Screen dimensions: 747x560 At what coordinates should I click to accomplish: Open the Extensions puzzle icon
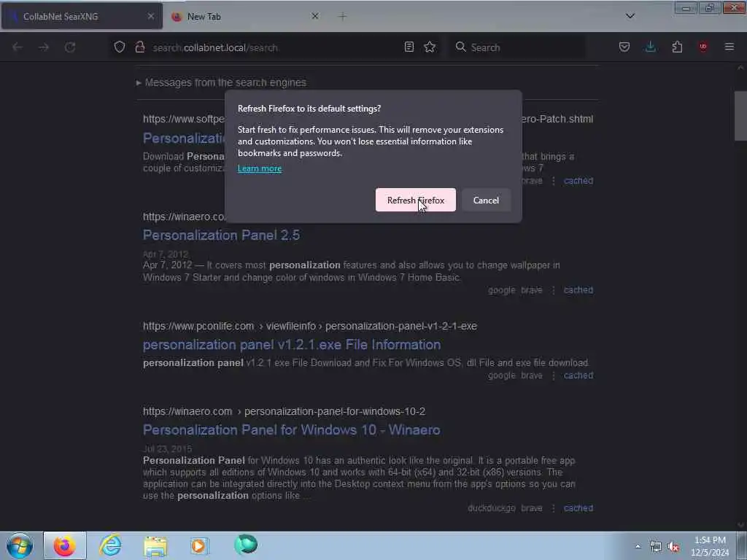pyautogui.click(x=677, y=47)
